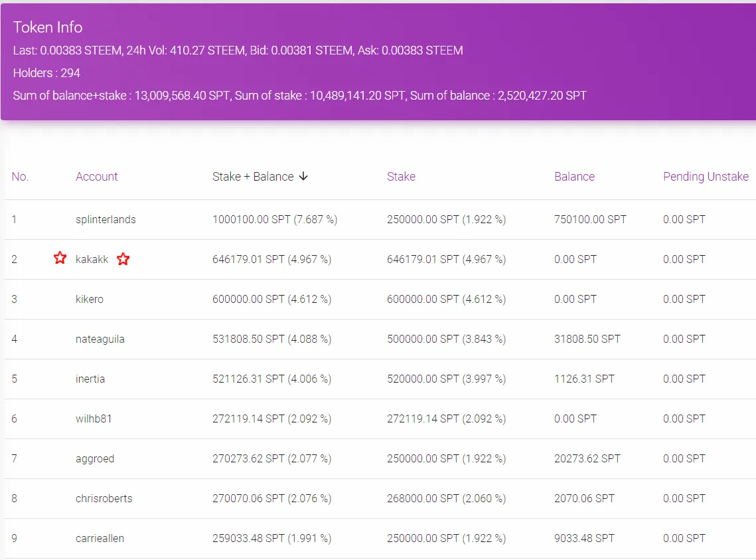Click splinterlands total 1000100.00 SPT (7.687 %)

[x=275, y=219]
